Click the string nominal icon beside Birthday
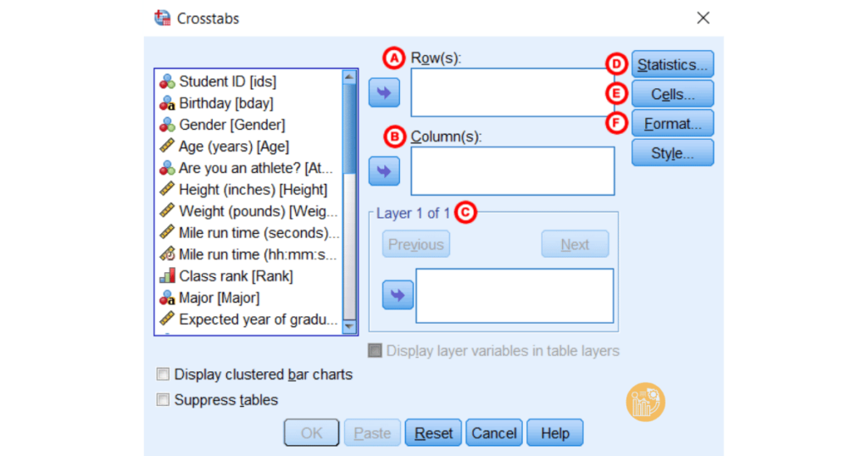868x456 pixels. coord(167,103)
